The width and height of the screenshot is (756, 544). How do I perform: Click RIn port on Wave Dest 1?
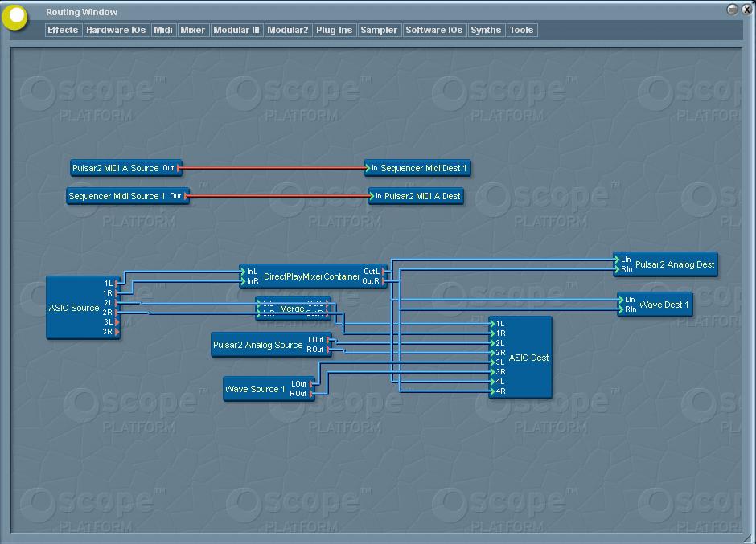coord(621,309)
